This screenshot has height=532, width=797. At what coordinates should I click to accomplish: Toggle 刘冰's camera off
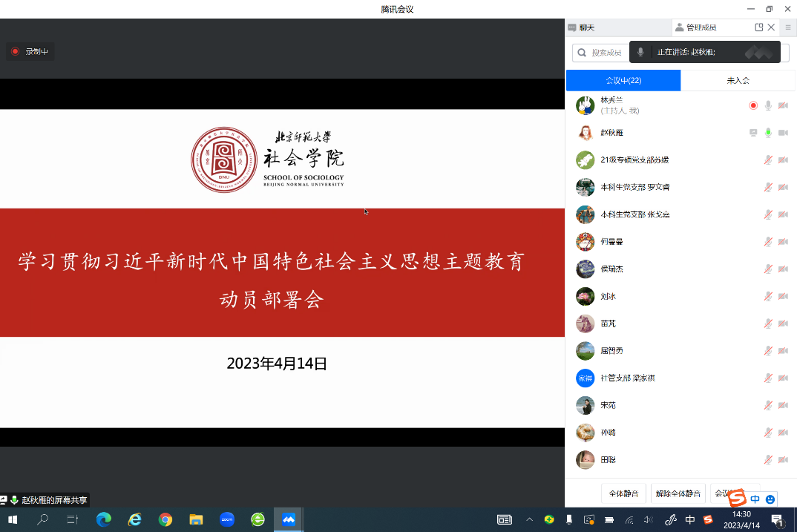pyautogui.click(x=783, y=295)
